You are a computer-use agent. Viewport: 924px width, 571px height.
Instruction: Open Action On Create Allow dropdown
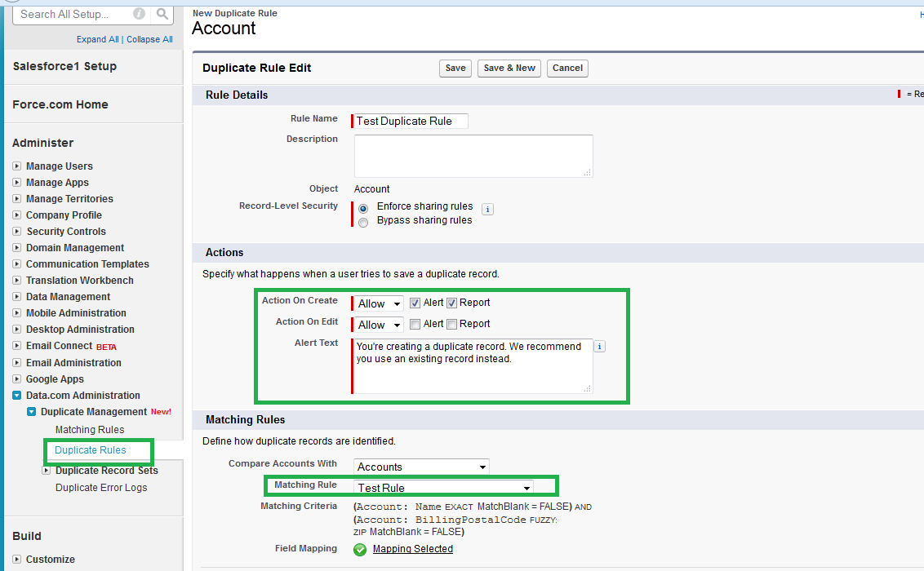point(379,303)
